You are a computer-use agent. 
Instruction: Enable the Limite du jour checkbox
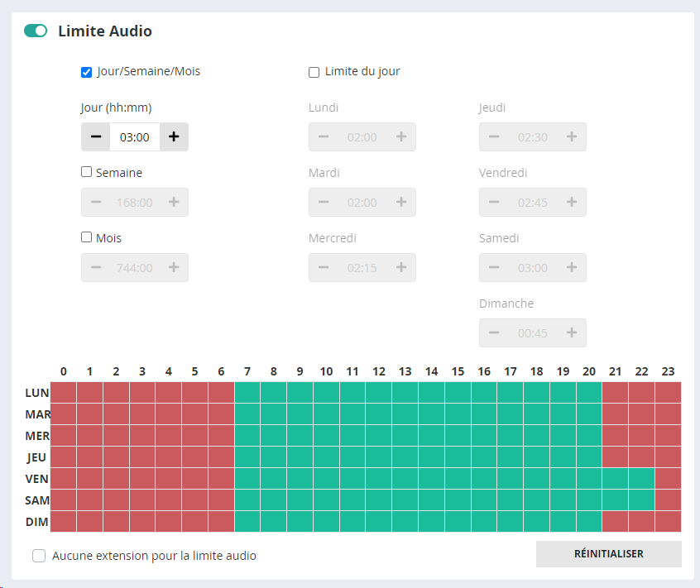(314, 72)
